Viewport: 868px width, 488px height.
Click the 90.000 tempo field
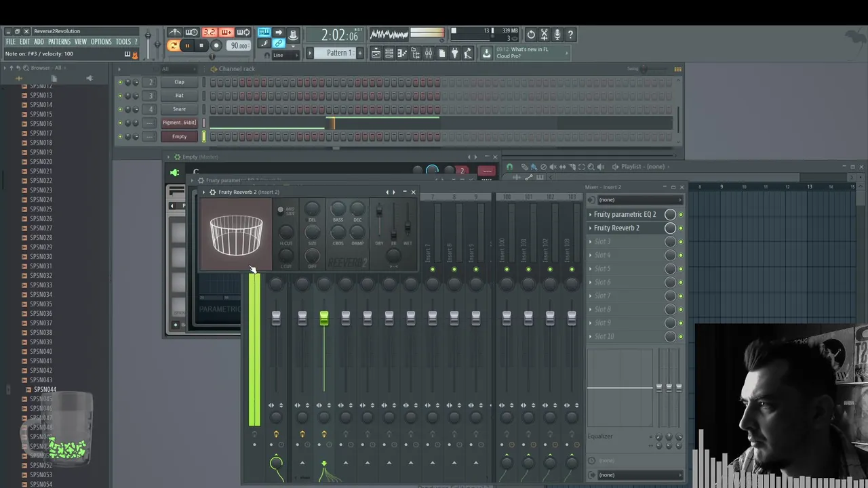pos(238,45)
